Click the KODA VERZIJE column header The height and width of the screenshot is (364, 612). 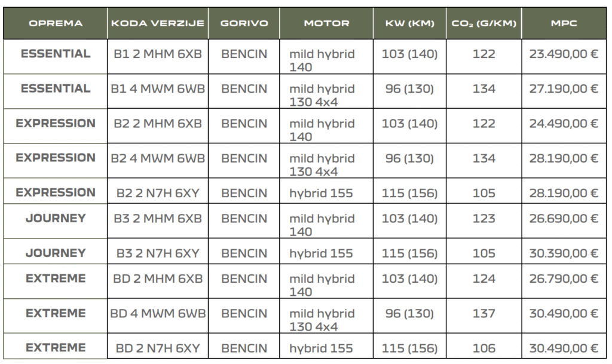[157, 24]
